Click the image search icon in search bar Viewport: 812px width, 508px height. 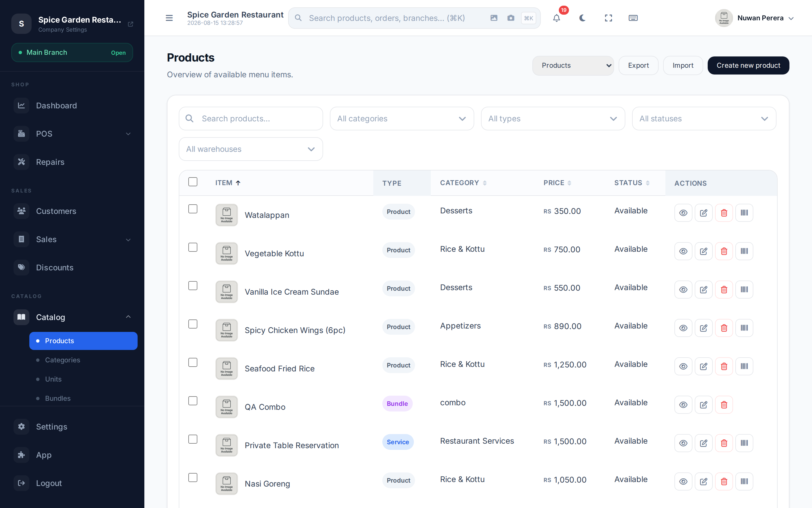494,18
